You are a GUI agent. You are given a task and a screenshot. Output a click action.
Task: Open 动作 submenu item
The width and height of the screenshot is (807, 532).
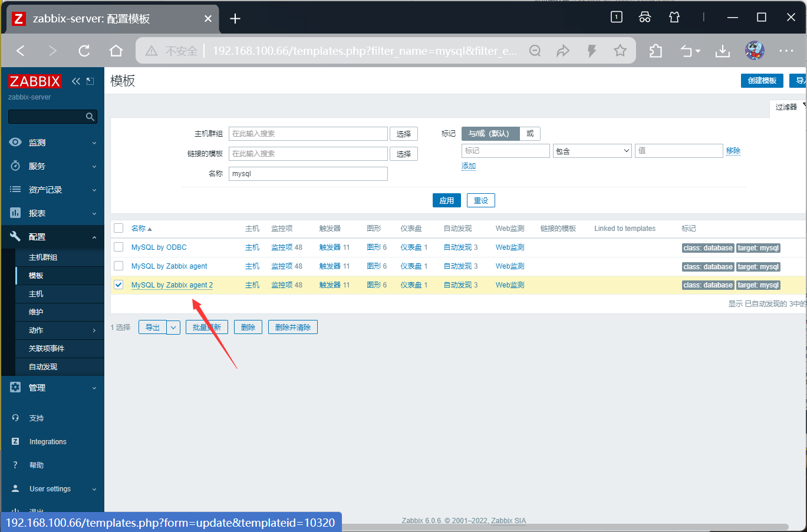pyautogui.click(x=60, y=331)
